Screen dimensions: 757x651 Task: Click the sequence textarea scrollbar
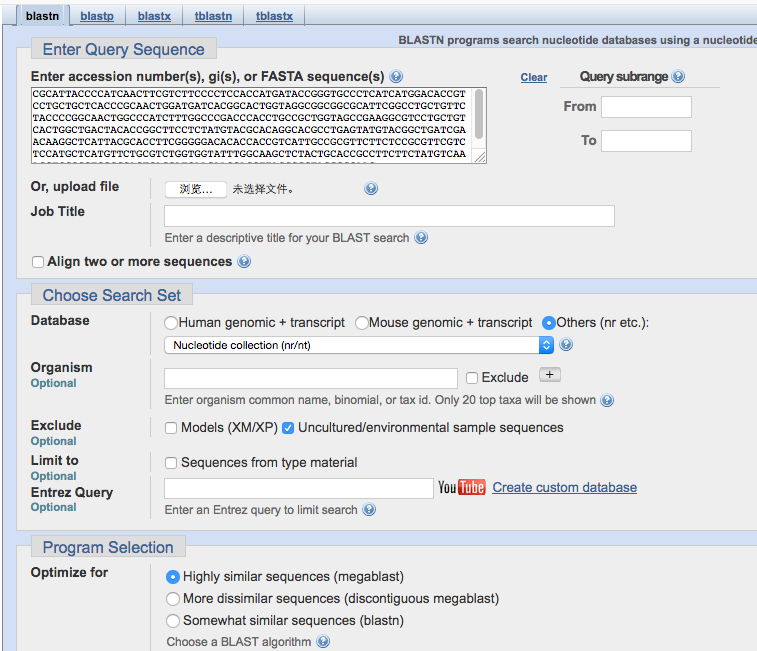478,114
